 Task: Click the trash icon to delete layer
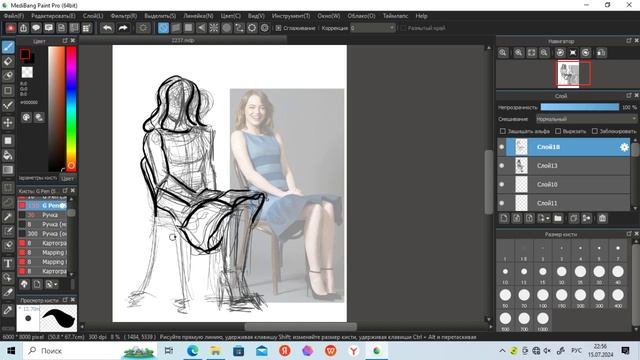[602, 218]
